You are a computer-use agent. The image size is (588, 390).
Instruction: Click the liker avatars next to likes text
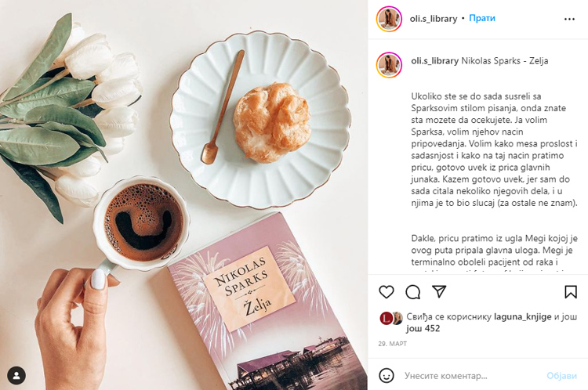391,319
